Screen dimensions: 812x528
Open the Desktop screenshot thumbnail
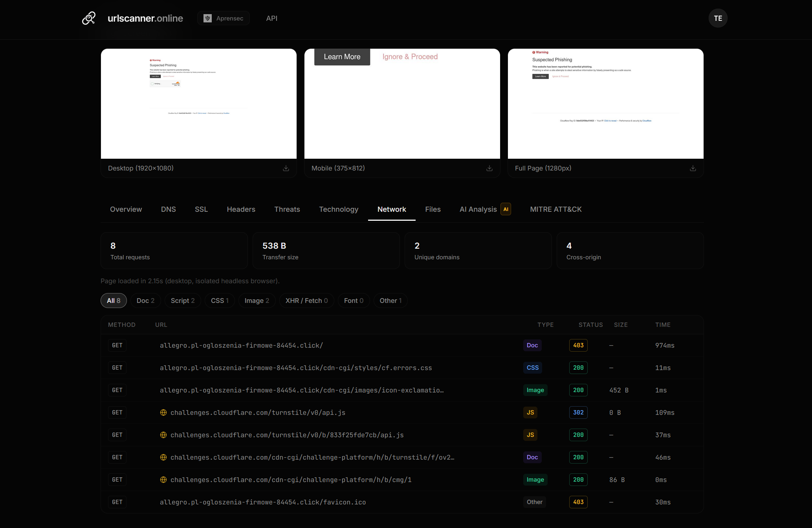click(199, 103)
